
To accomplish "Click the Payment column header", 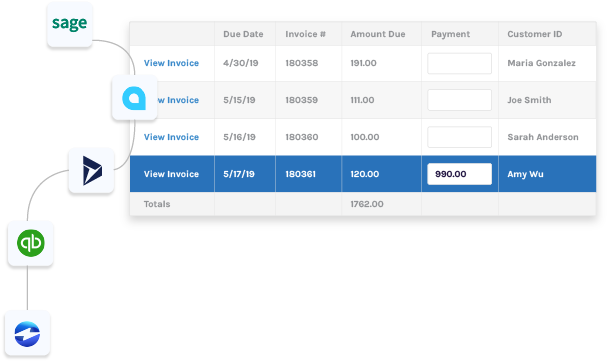I will click(x=450, y=34).
